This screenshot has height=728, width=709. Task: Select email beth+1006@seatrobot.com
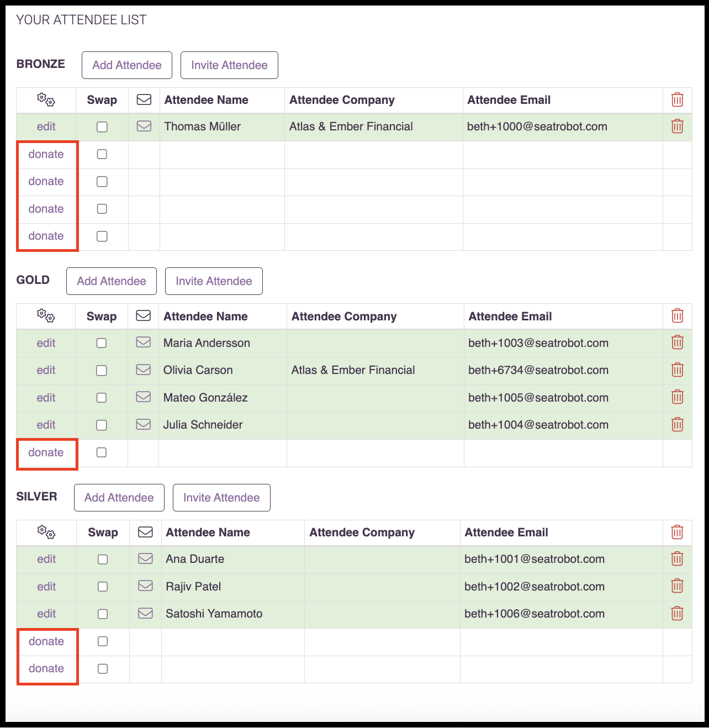(535, 614)
